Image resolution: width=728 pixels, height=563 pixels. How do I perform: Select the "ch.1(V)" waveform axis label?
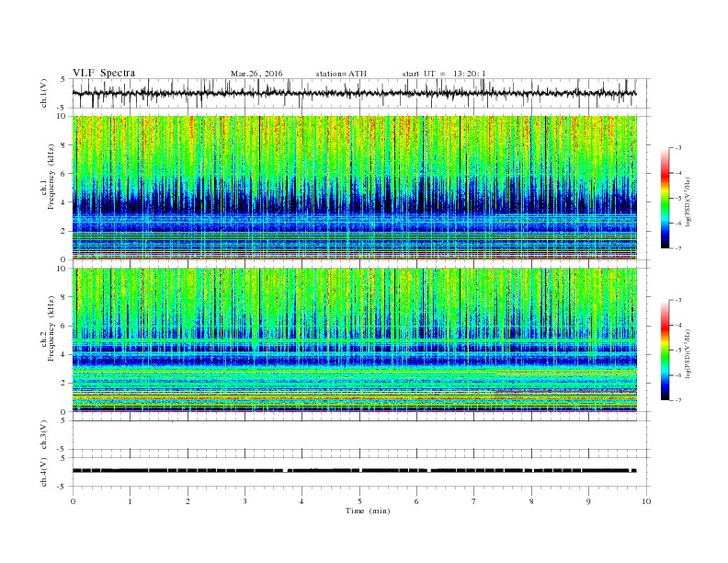[44, 93]
